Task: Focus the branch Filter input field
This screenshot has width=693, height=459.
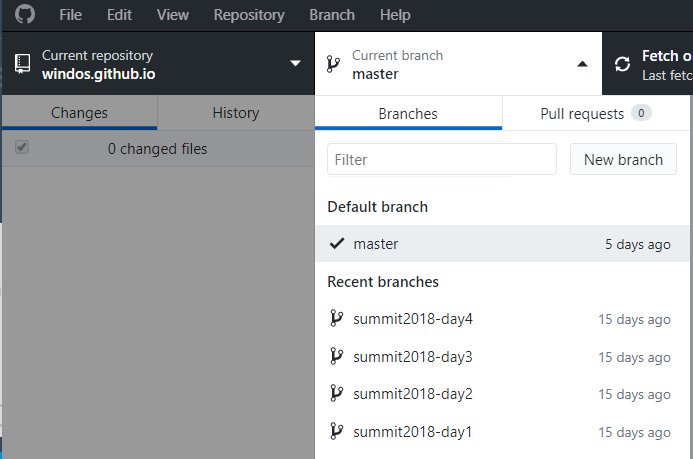Action: coord(442,159)
